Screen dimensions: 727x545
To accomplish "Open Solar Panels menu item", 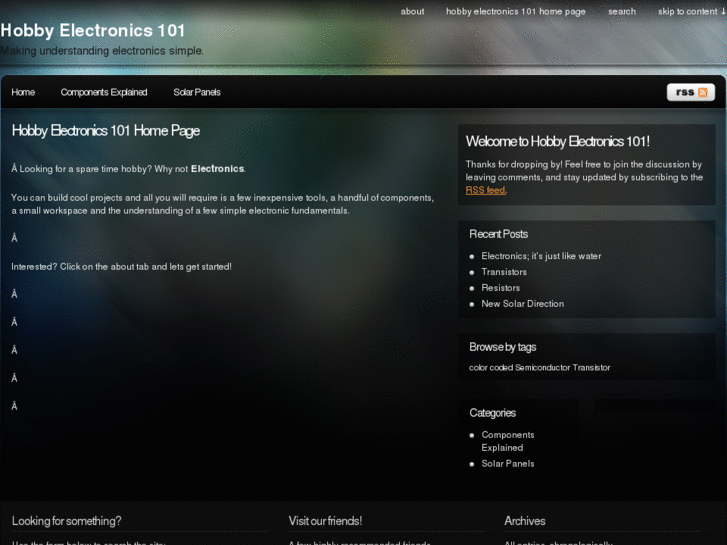I will point(197,92).
